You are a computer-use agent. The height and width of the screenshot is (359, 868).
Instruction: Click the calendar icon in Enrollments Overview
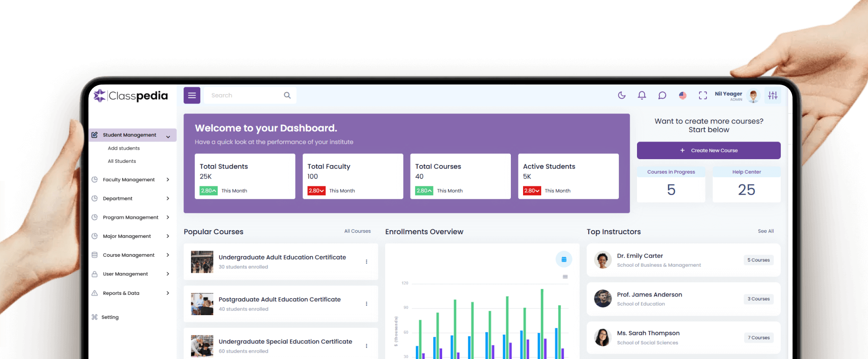[564, 260]
